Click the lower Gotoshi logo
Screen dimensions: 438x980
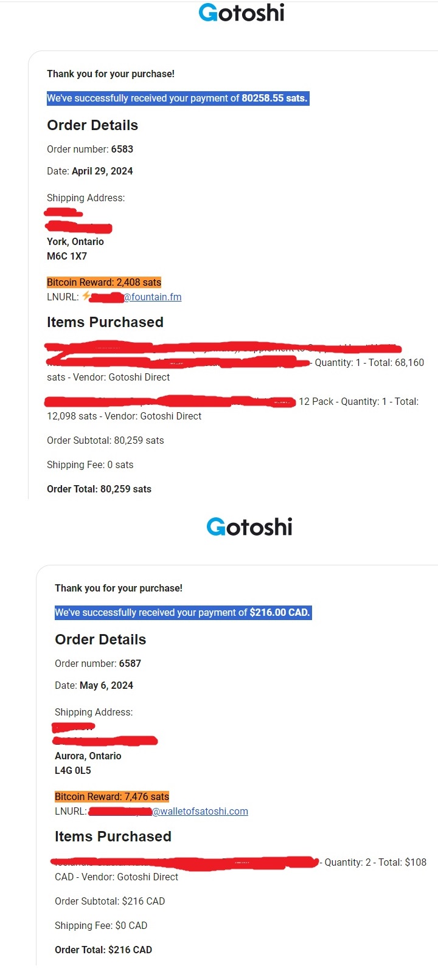(x=249, y=527)
